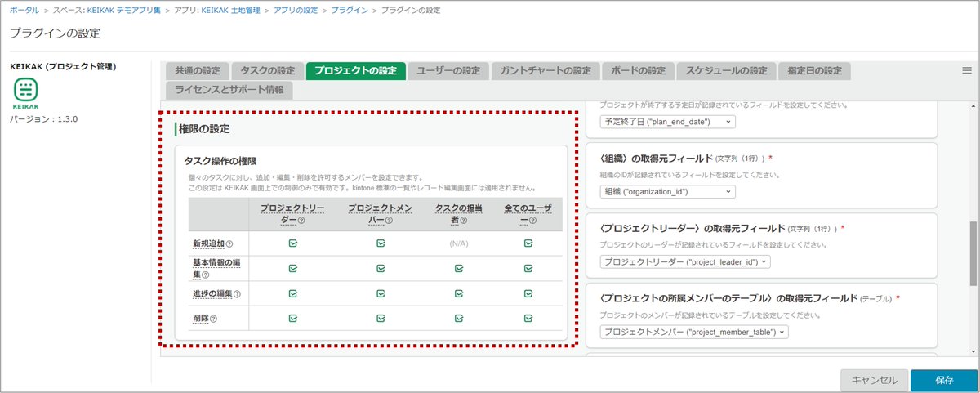Toggle 基本情報の編集 for プロジェクトリーダー
The image size is (980, 393).
point(292,267)
